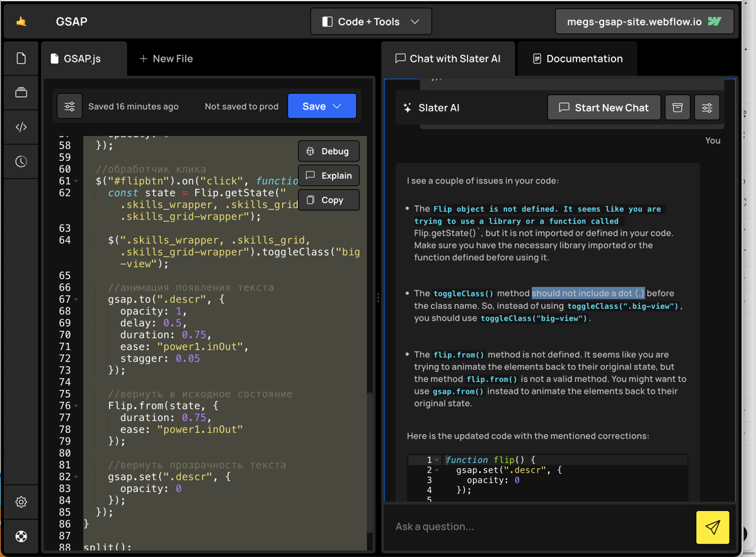This screenshot has height=557, width=756.
Task: Click the GSAP project name
Action: [x=72, y=21]
